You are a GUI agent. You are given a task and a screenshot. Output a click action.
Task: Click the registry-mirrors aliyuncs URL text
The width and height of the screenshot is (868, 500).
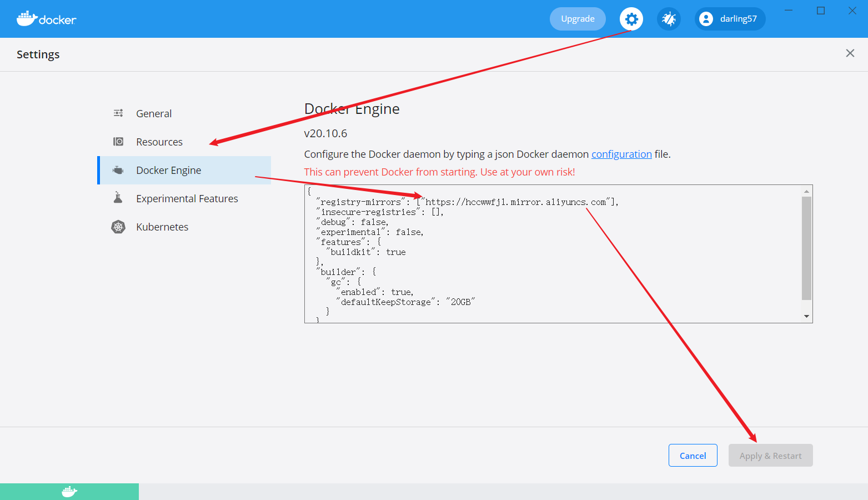(x=516, y=202)
